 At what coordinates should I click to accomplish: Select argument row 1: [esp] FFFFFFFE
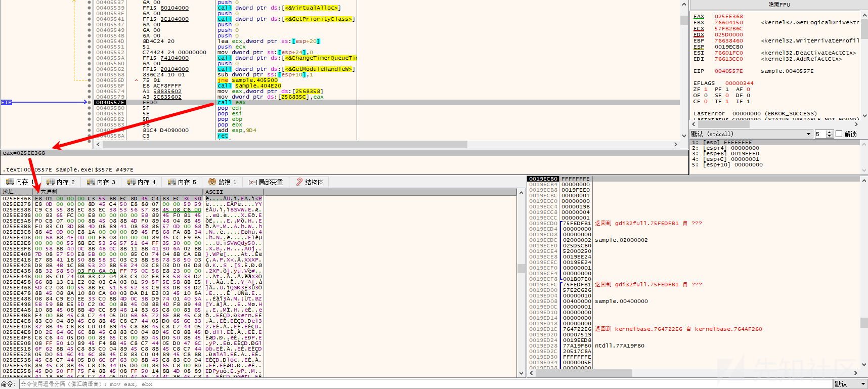tap(775, 143)
